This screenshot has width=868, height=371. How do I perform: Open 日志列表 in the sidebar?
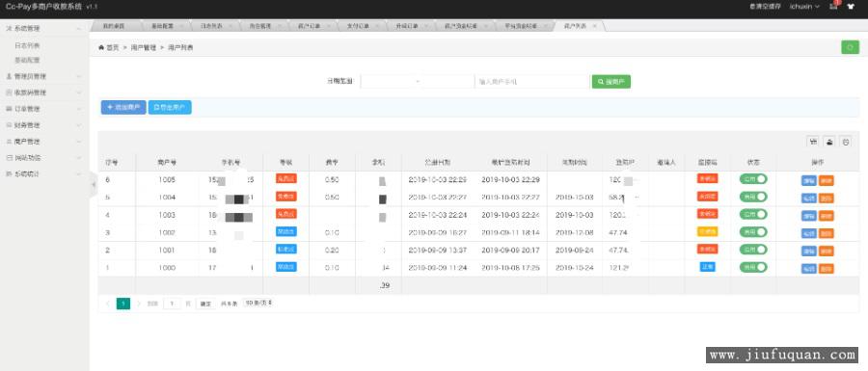27,45
